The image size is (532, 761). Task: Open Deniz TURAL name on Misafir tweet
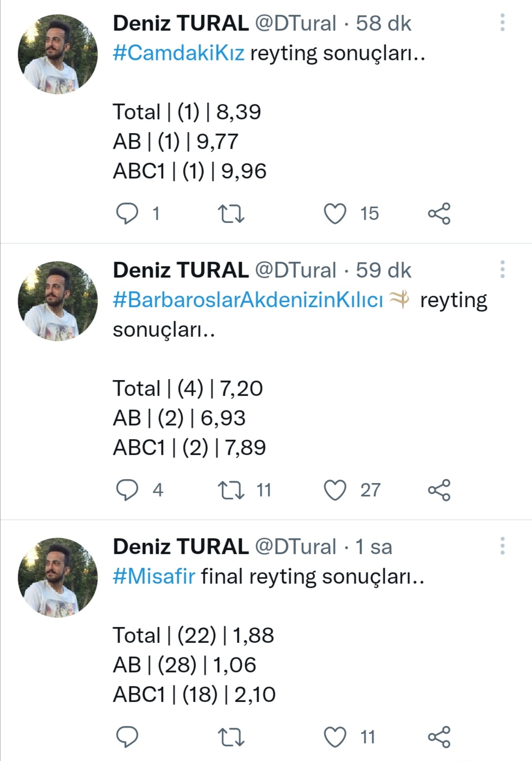click(181, 547)
